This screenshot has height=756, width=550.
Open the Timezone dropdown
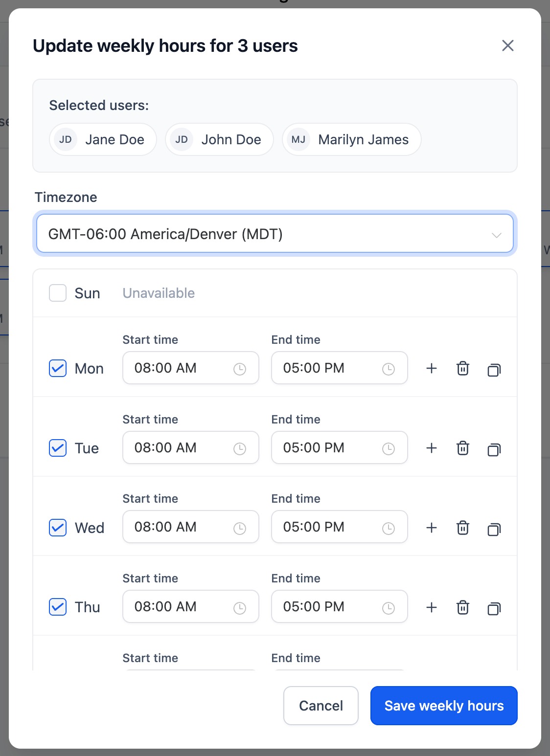275,234
